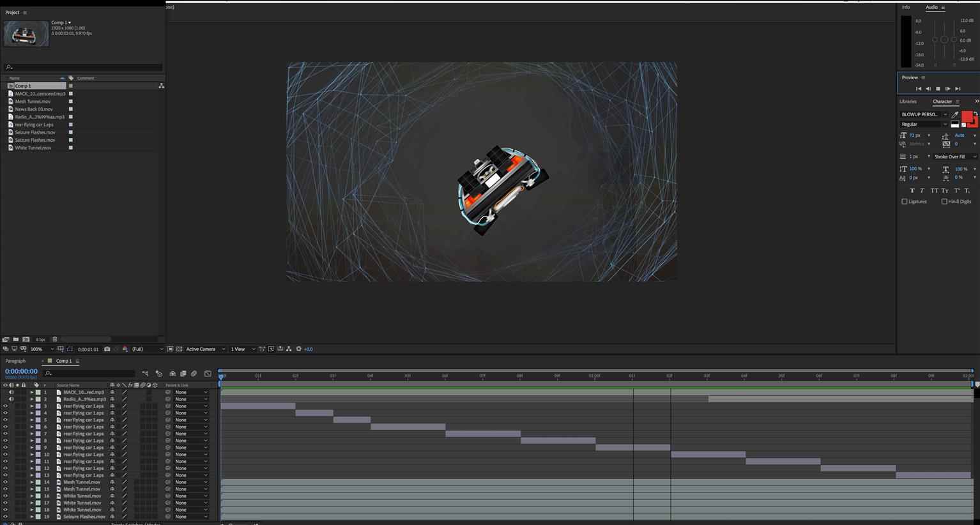Image resolution: width=980 pixels, height=525 pixels.
Task: Toggle draft 3D icon in timeline header
Action: pos(159,374)
